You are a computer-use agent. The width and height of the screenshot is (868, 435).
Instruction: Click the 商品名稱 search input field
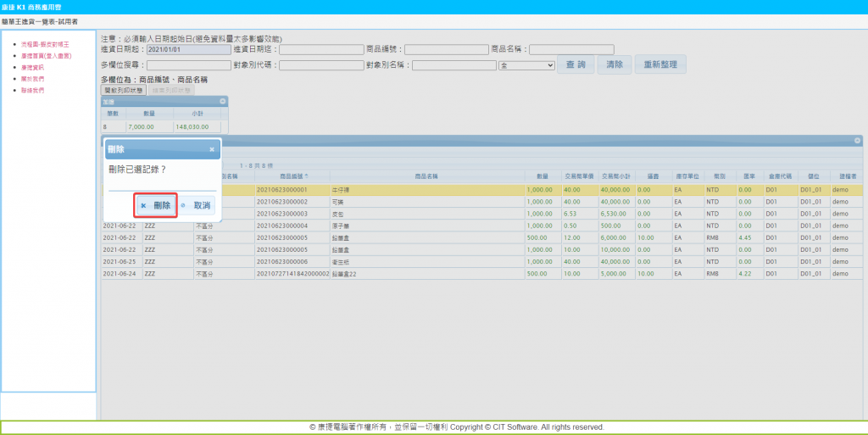(x=571, y=49)
